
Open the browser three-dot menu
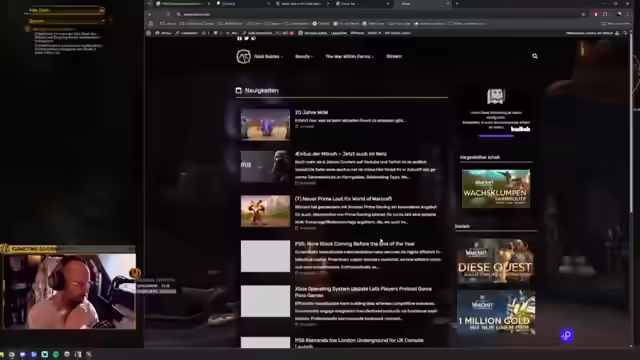coord(628,14)
